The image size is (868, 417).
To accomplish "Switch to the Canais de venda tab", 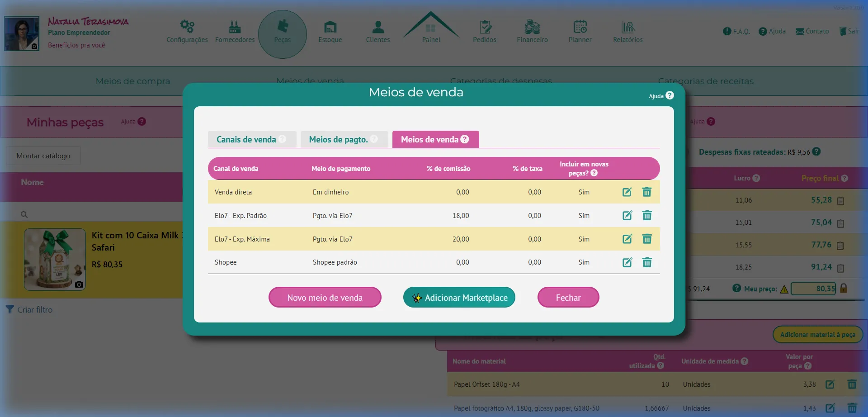I will click(x=246, y=139).
